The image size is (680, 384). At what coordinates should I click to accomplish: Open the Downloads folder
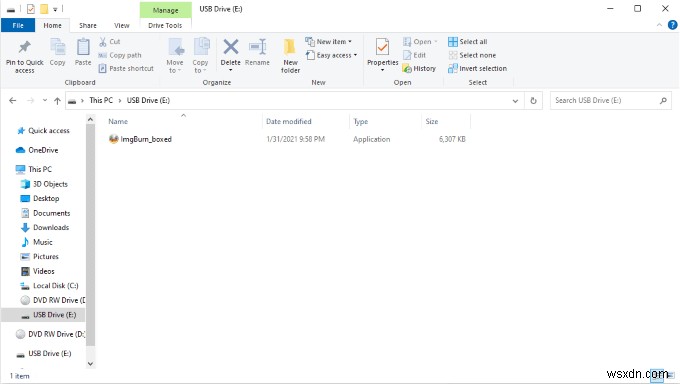coord(45,227)
